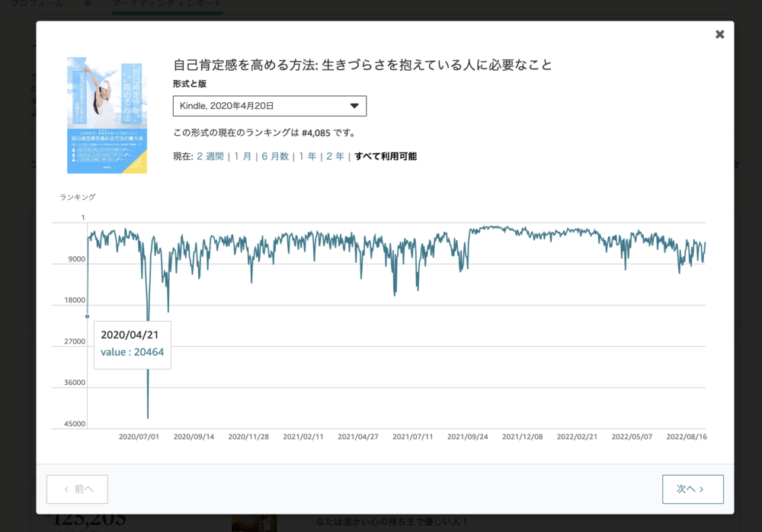Click the 2020/11/28 x-axis date label
This screenshot has height=532, width=762.
pyautogui.click(x=248, y=437)
